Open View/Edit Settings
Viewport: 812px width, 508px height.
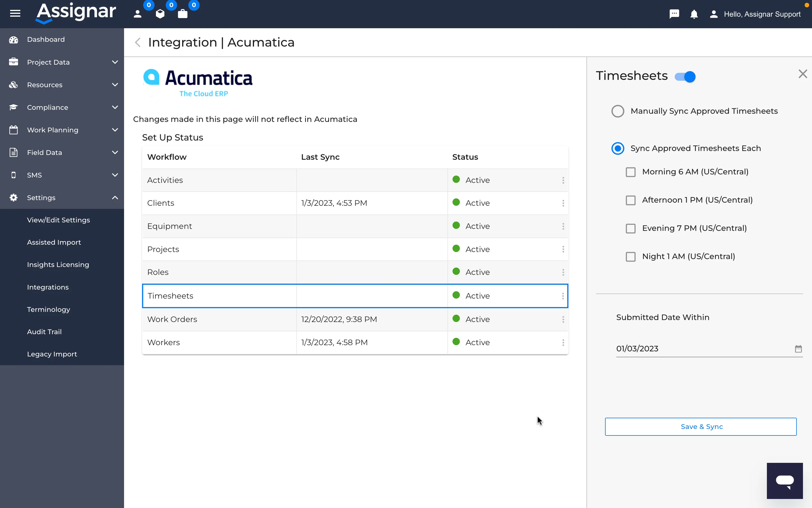pyautogui.click(x=58, y=220)
